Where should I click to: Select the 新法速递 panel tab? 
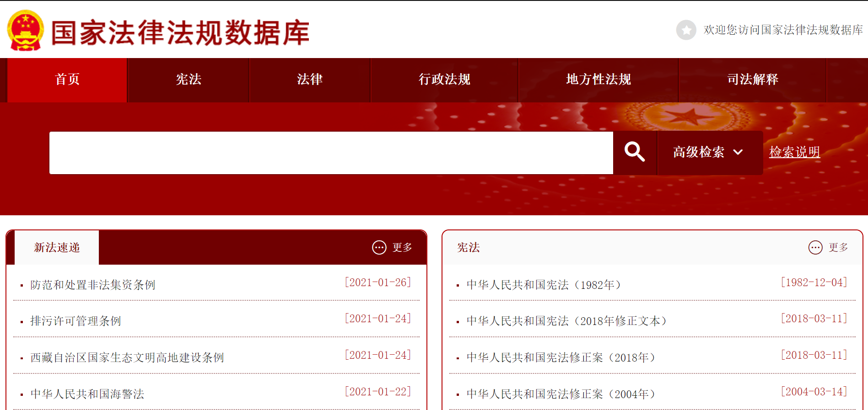coord(57,247)
